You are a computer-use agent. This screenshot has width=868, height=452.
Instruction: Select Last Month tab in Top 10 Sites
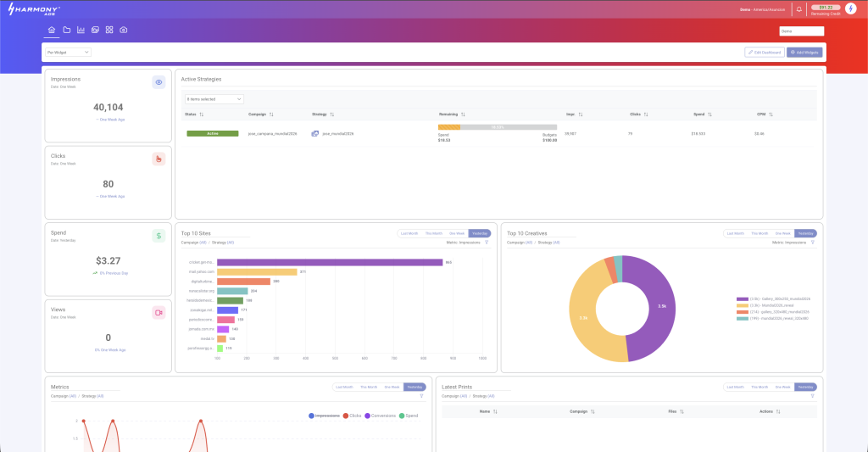click(x=409, y=233)
